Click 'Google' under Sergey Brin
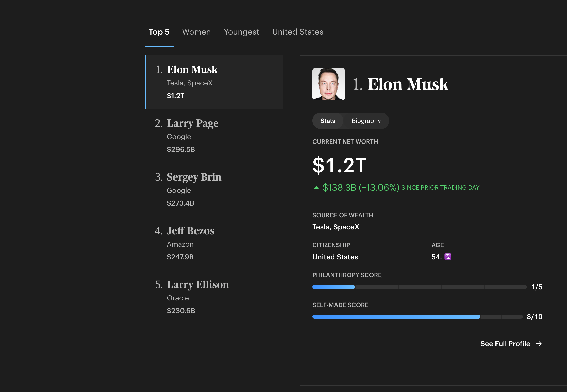Image resolution: width=567 pixels, height=392 pixels. pos(179,190)
